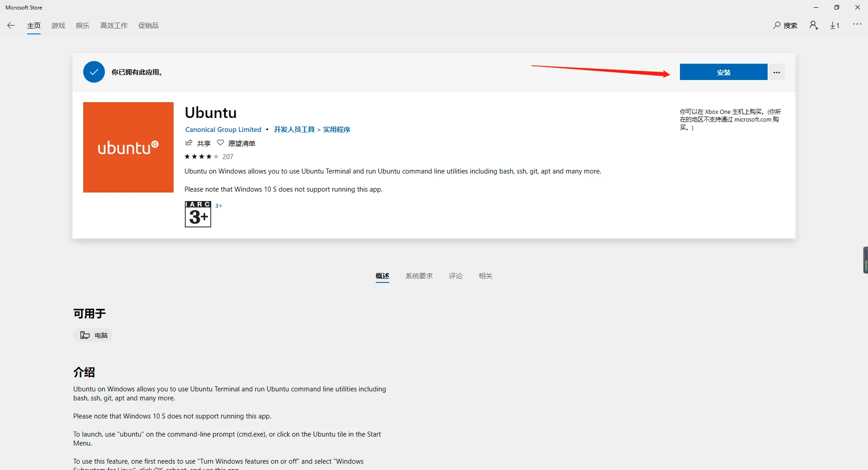Click the 3+ rating link
Image resolution: width=868 pixels, height=470 pixels.
pos(219,206)
